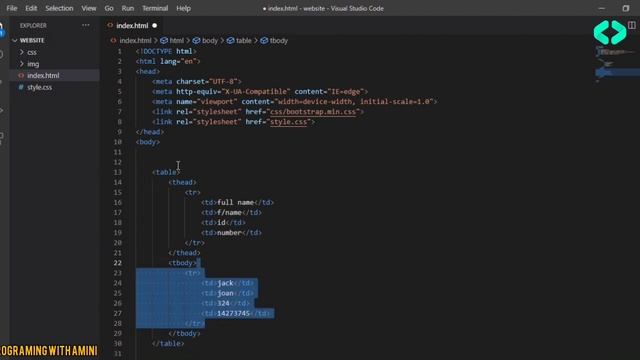Click the 'f/name' cell text
The width and height of the screenshot is (640, 360).
click(229, 212)
